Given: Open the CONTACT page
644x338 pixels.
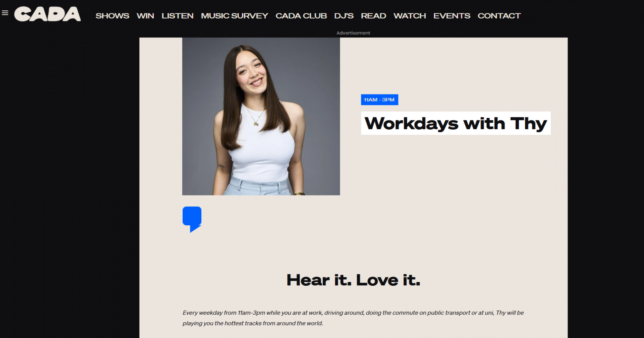Looking at the screenshot, I should (499, 16).
